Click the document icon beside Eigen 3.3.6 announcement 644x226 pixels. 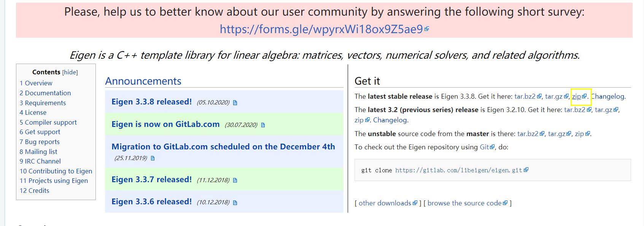pos(235,202)
